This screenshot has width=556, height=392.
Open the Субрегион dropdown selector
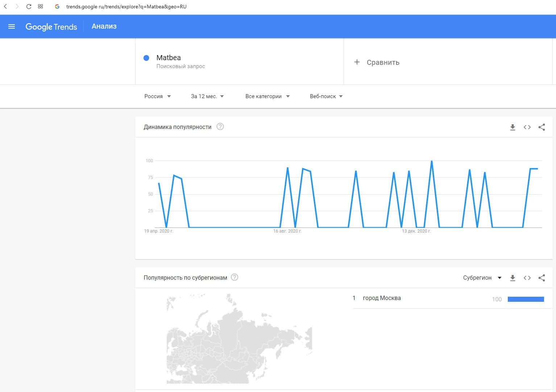pos(482,278)
